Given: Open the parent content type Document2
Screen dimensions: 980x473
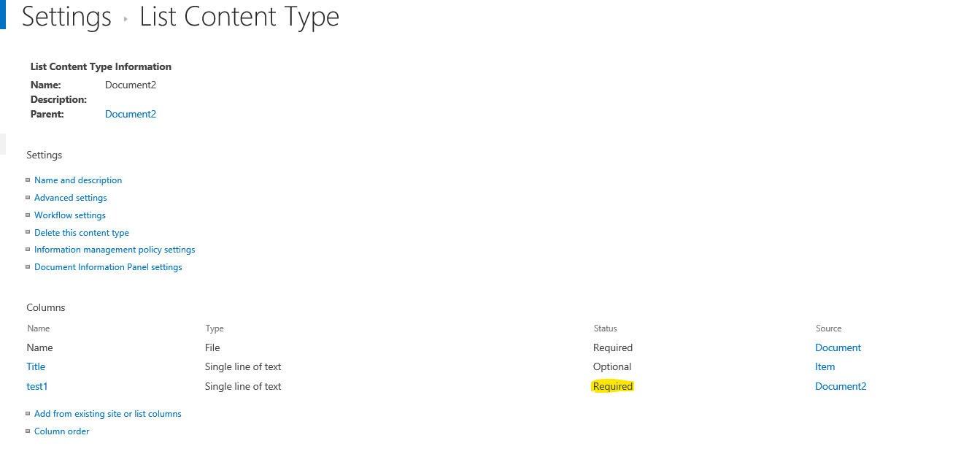Looking at the screenshot, I should point(131,114).
